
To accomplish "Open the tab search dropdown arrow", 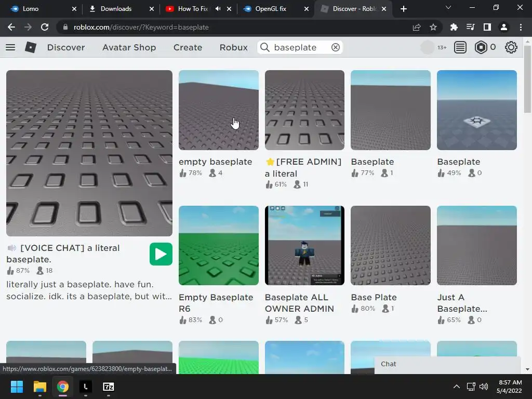I will coord(448,7).
